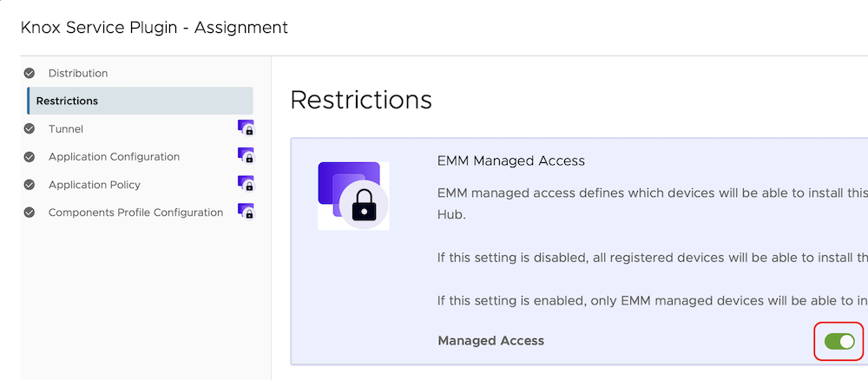This screenshot has height=380, width=868.
Task: Click the Managed Access label text
Action: pos(490,341)
